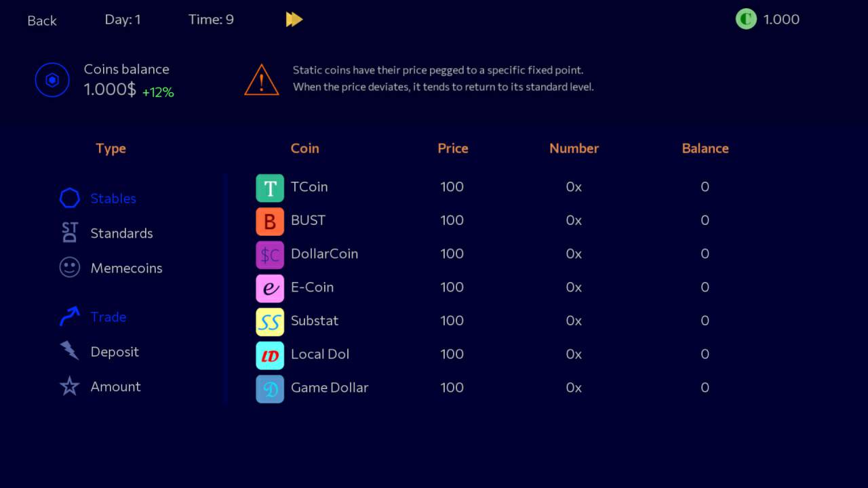Open the Deposit option
Image resolution: width=868 pixels, height=488 pixels.
coord(114,352)
